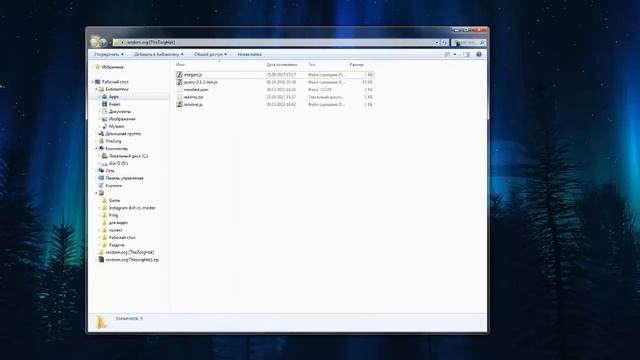Collapse the Библиотеки tree node

click(x=96, y=89)
